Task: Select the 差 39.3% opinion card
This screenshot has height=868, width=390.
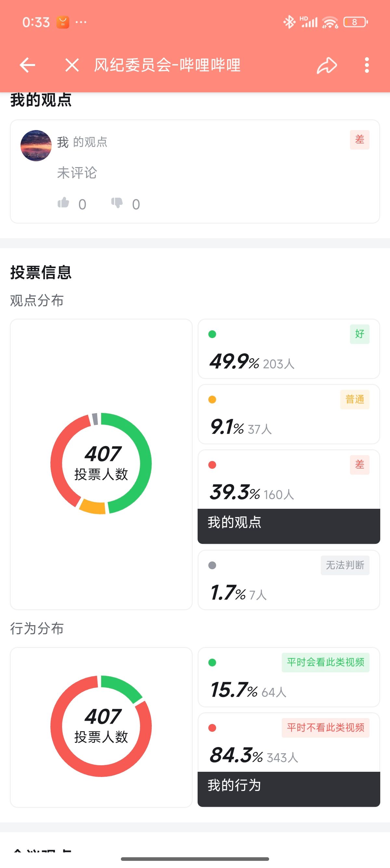Action: (289, 480)
